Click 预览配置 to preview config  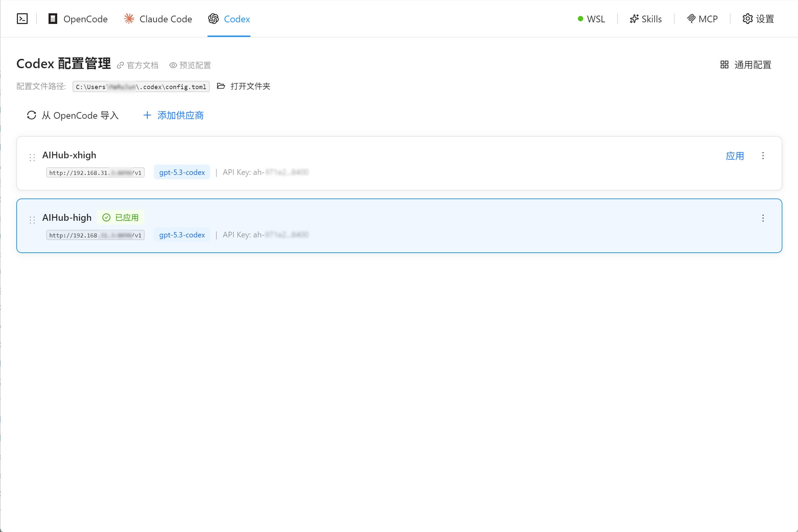tap(190, 65)
